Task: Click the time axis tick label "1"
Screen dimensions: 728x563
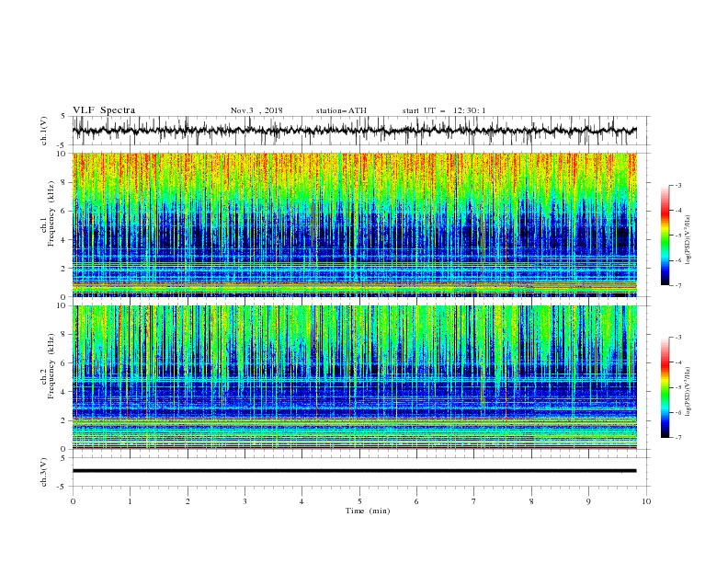Action: pos(130,501)
